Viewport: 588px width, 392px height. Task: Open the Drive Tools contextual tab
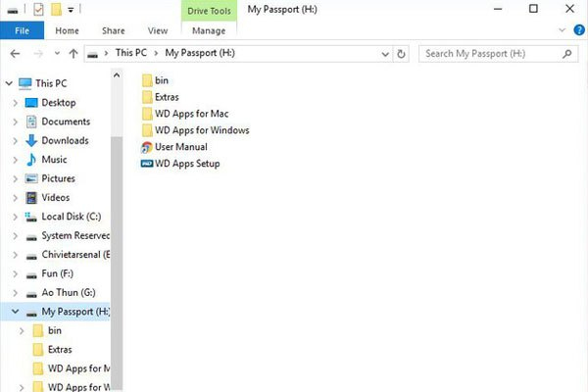pyautogui.click(x=209, y=11)
